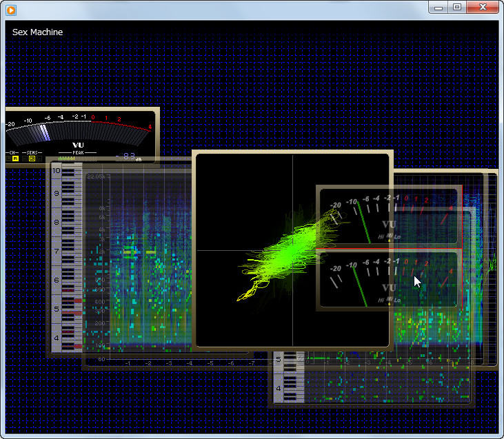Set SENS to Mi on the arc VU meter
504x439 pixels.
tap(32, 159)
